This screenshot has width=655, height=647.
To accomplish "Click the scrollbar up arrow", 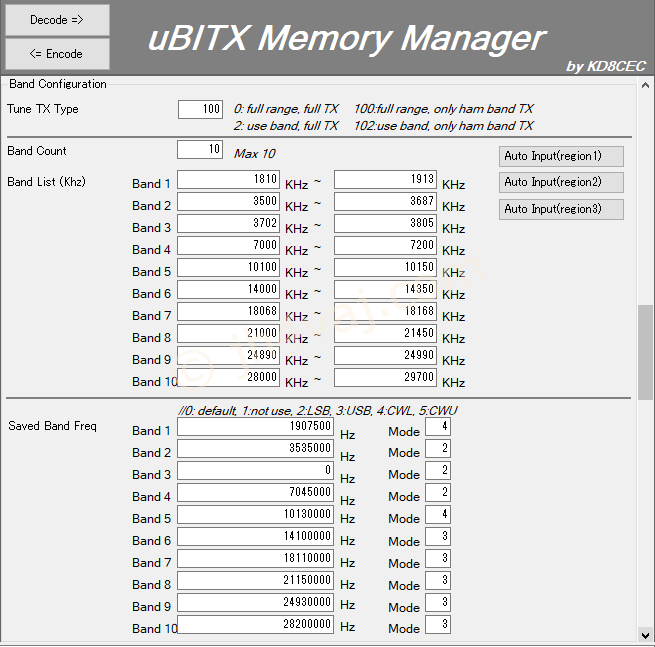I will [x=645, y=85].
